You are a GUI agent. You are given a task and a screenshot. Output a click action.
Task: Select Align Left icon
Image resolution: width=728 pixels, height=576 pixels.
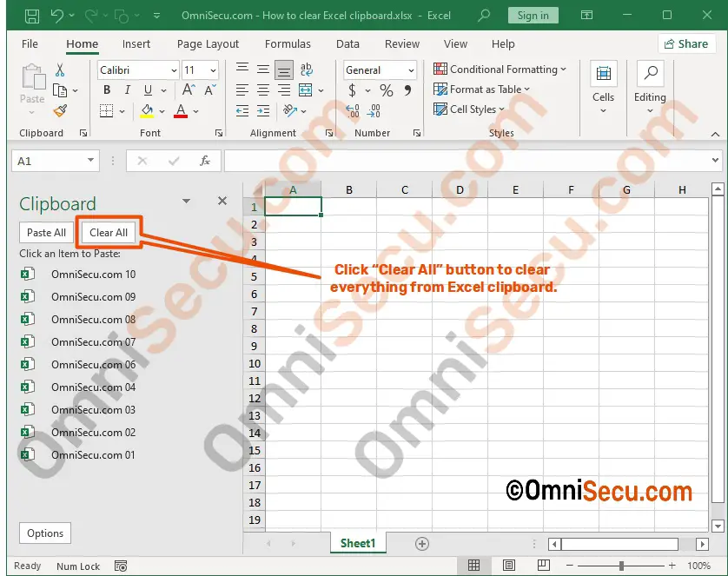tap(242, 90)
